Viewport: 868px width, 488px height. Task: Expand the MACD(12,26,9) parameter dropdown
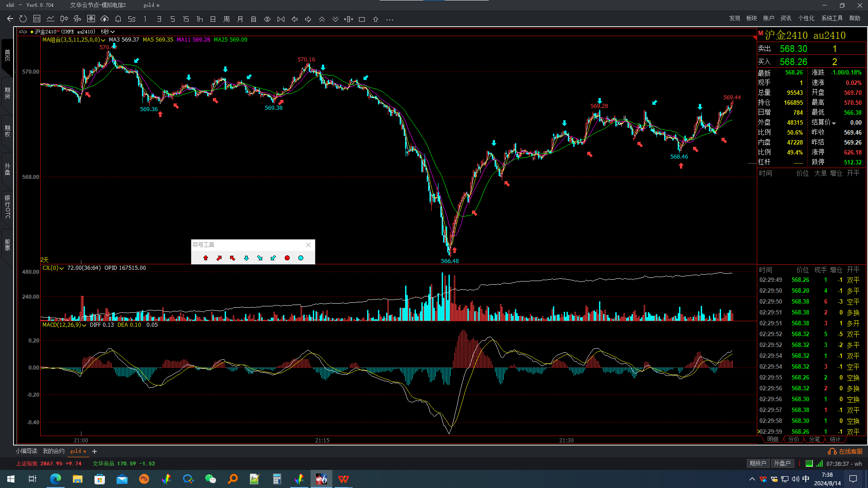pos(84,325)
